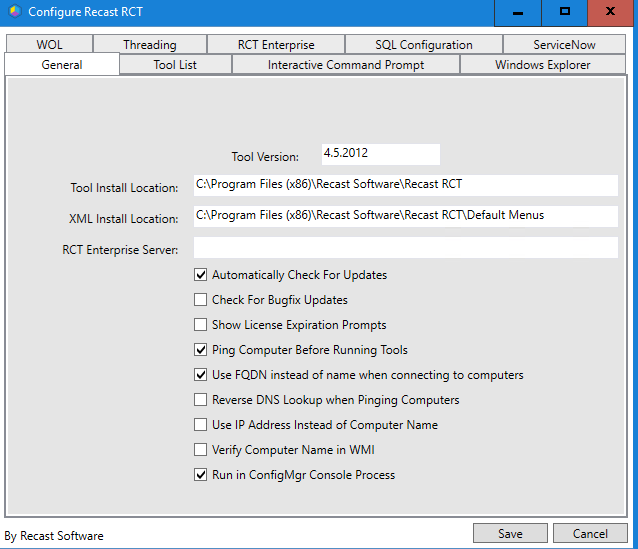Switch to the WOL tab

(49, 44)
